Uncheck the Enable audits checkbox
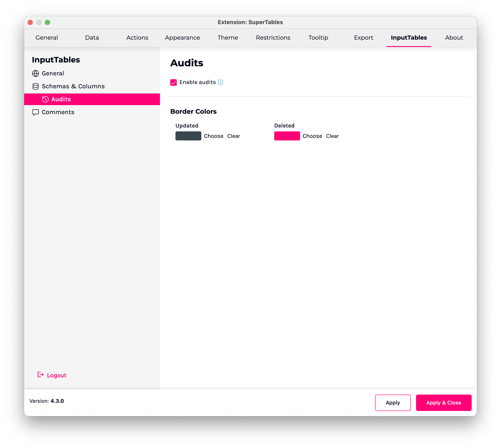The width and height of the screenshot is (501, 448). click(173, 82)
